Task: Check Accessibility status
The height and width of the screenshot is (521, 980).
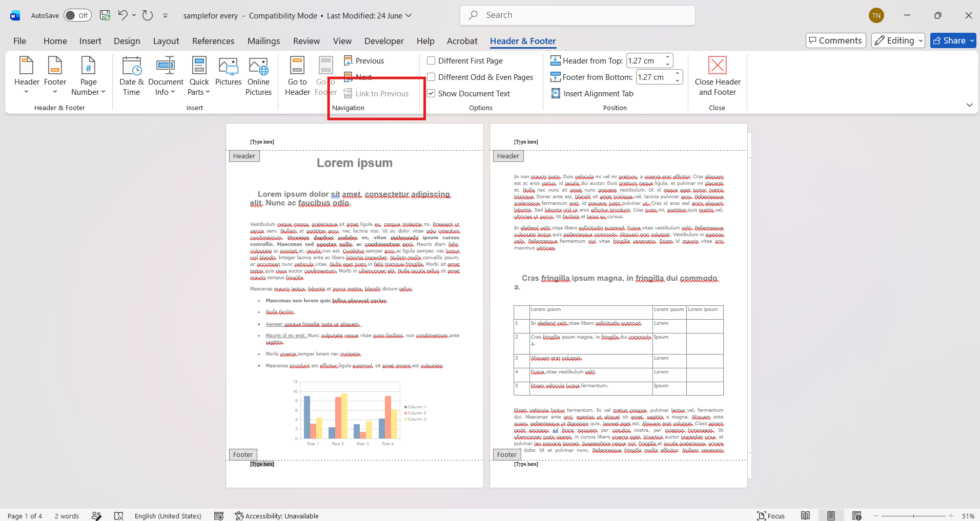Action: coord(277,516)
